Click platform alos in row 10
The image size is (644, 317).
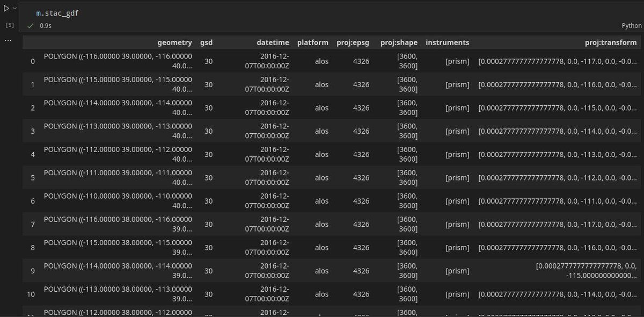tap(321, 294)
